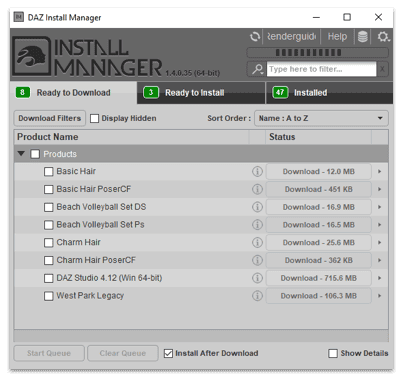Check the DAZ Studio 4.12 checkbox
The width and height of the screenshot is (402, 377).
tap(49, 278)
